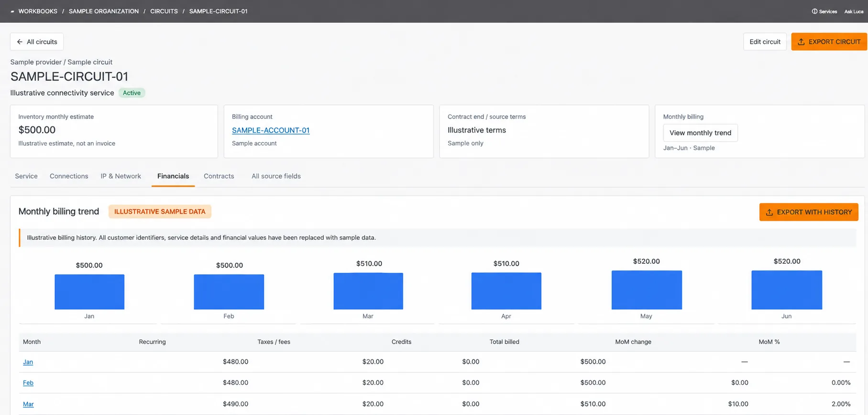The image size is (868, 415).
Task: Click the Recurring column header
Action: 153,342
